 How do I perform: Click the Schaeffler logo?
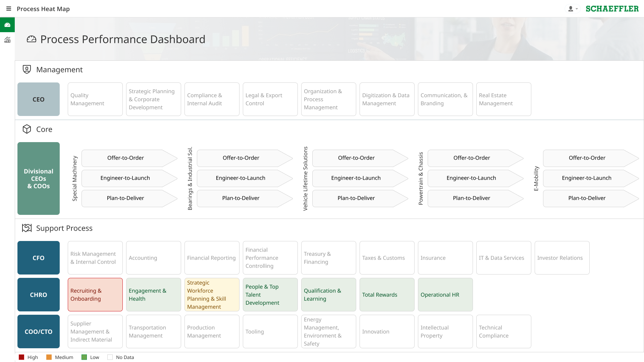tap(612, 9)
